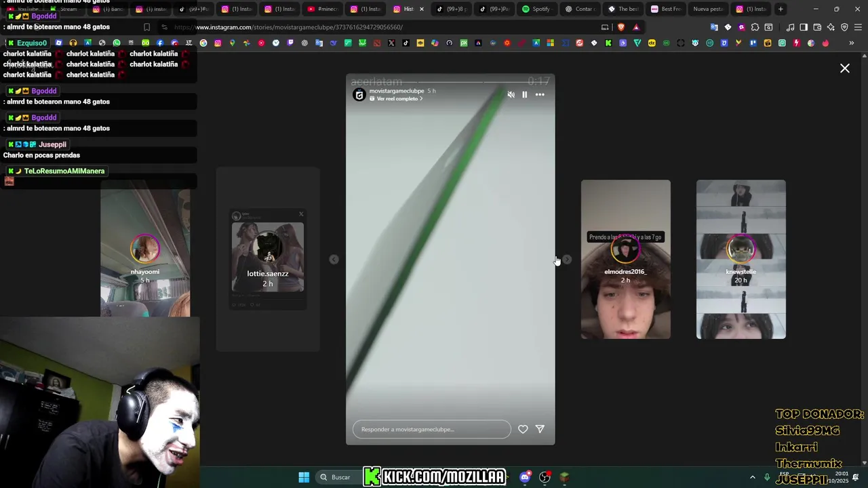Pause the Instagram story playback
This screenshot has height=488, width=868.
pyautogui.click(x=524, y=95)
